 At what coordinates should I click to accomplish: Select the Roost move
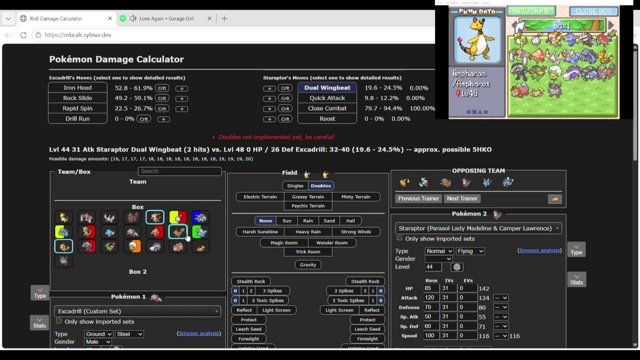[x=327, y=119]
